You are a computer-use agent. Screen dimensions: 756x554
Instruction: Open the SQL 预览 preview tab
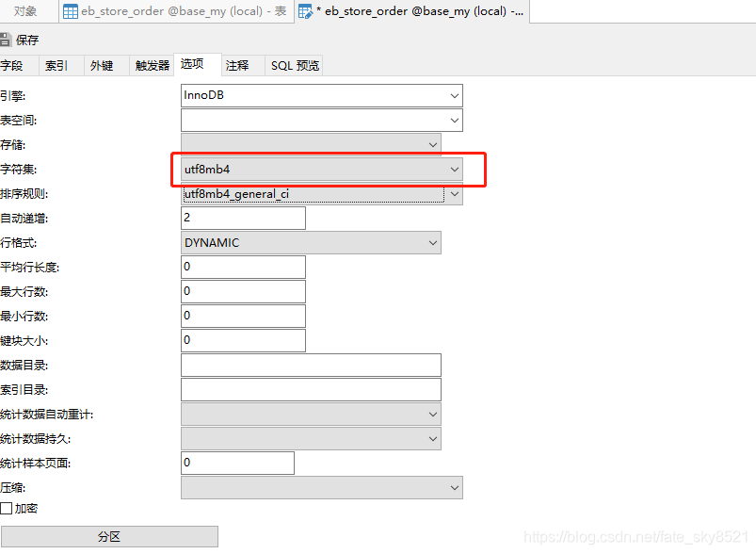pyautogui.click(x=295, y=66)
